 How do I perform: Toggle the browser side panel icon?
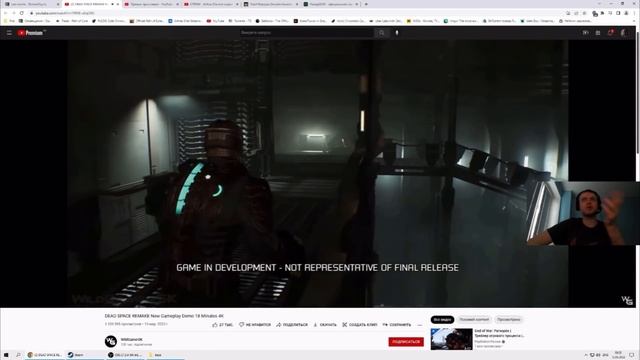618,13
